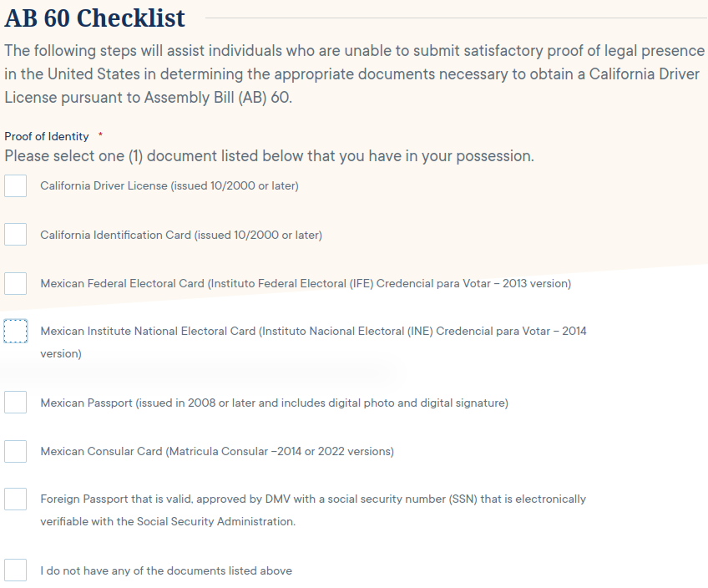
Task: Check the California Identification Card checkbox
Action: 16,235
